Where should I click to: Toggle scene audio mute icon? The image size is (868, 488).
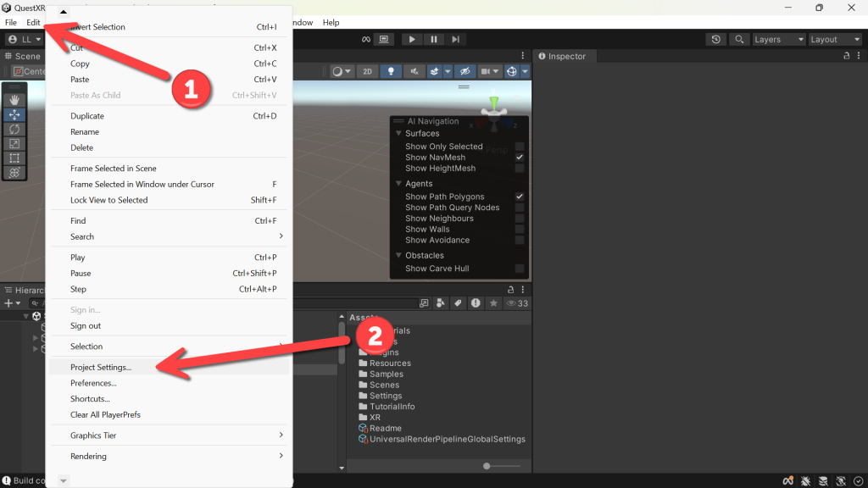point(414,71)
